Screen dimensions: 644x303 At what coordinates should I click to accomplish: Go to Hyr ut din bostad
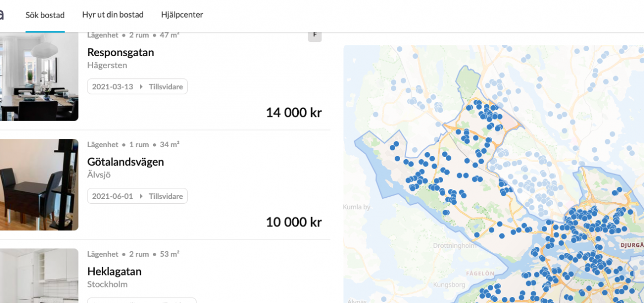click(112, 15)
